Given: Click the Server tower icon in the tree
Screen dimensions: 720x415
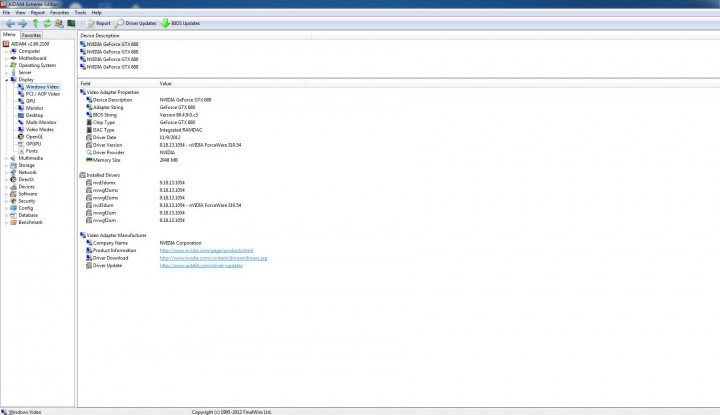Looking at the screenshot, I should click(13, 73).
